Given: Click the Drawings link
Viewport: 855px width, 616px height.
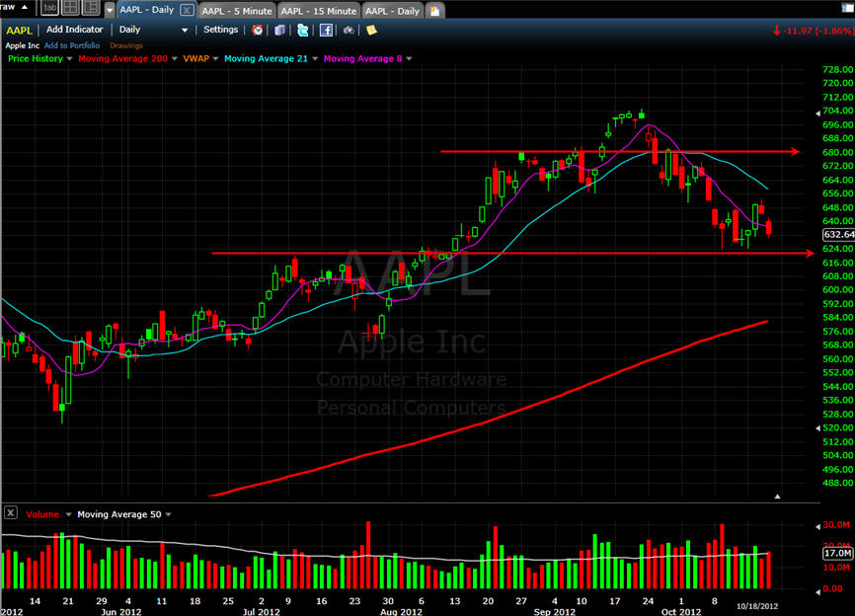Looking at the screenshot, I should pos(126,45).
